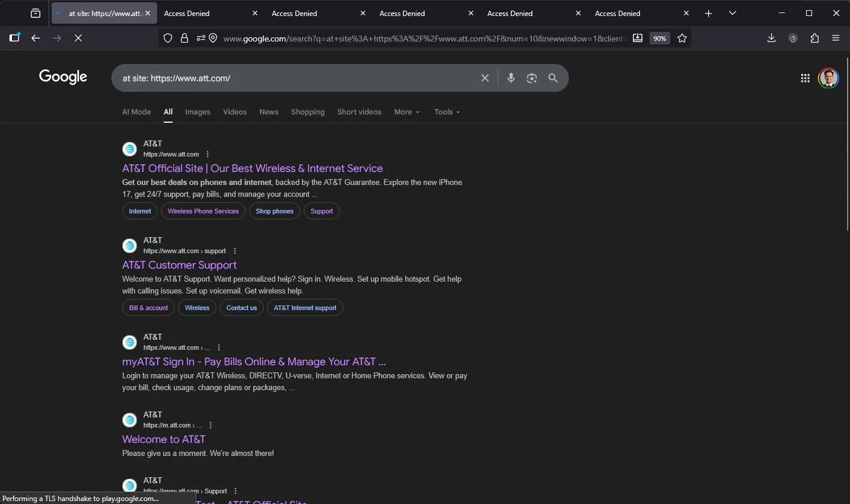
Task: Open the Extensions puzzle icon
Action: click(x=814, y=38)
